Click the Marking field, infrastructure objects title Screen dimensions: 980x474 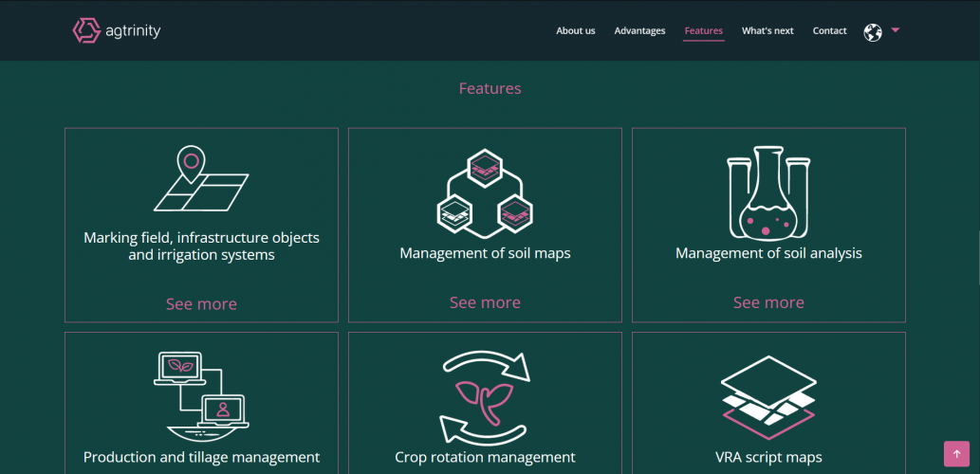point(201,246)
